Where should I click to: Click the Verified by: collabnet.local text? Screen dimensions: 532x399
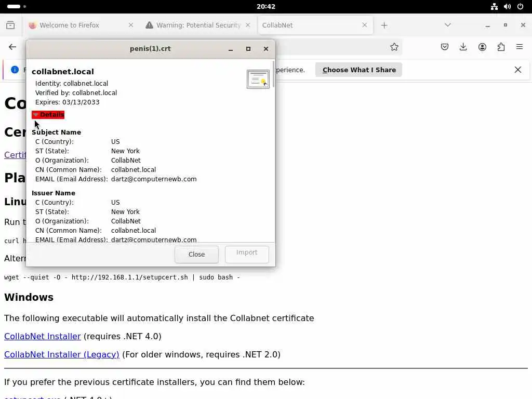(76, 92)
